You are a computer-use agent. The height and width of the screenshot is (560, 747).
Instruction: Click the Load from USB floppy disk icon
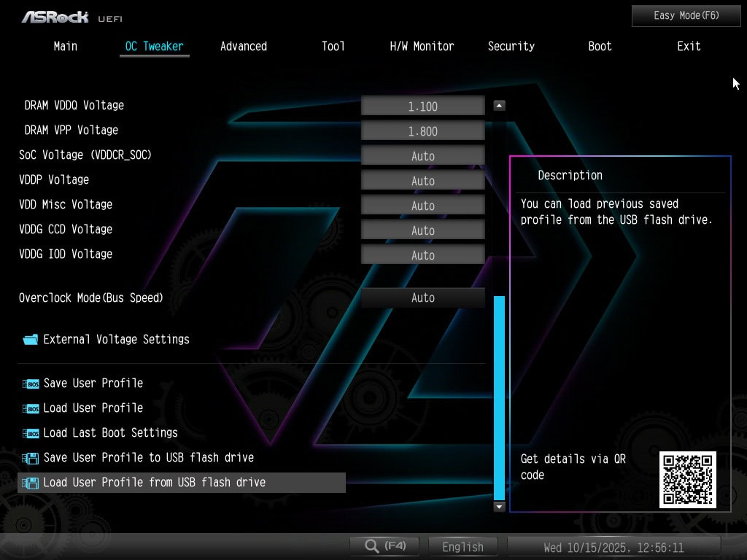[x=31, y=483]
